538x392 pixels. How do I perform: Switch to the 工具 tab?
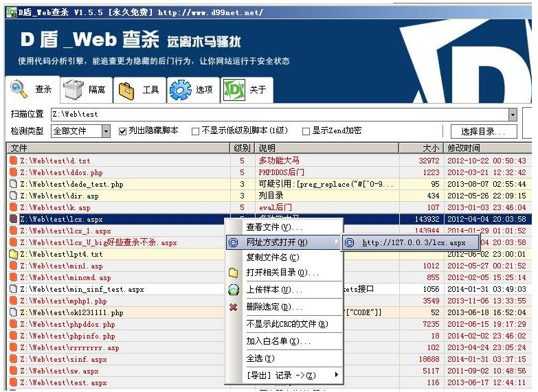[x=140, y=90]
